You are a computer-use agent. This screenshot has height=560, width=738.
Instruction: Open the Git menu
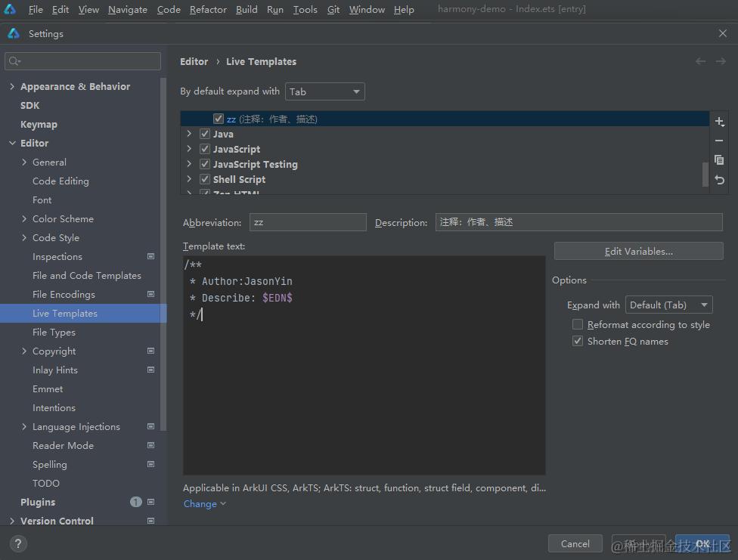pos(333,9)
